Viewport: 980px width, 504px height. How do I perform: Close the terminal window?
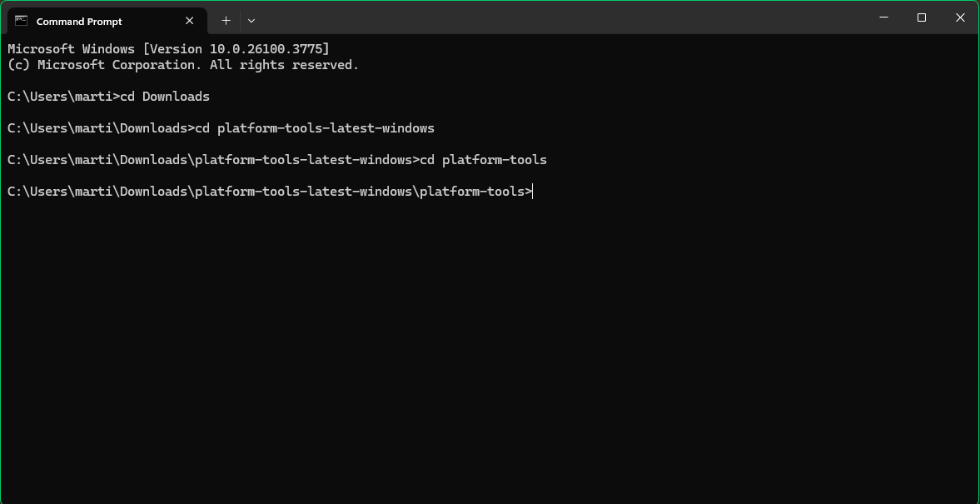tap(960, 17)
